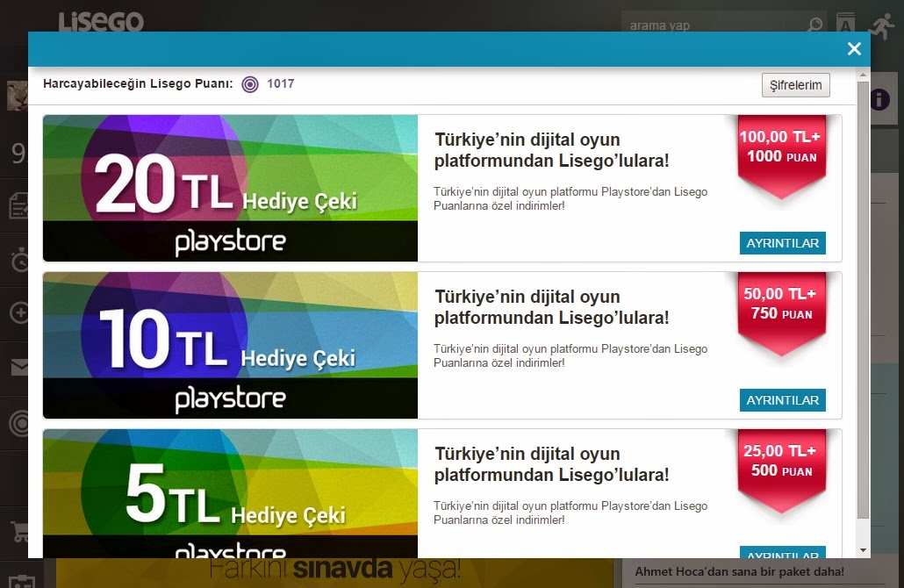Click the popup vertical scrollbar thumb
Image resolution: width=904 pixels, height=588 pixels.
(863, 300)
